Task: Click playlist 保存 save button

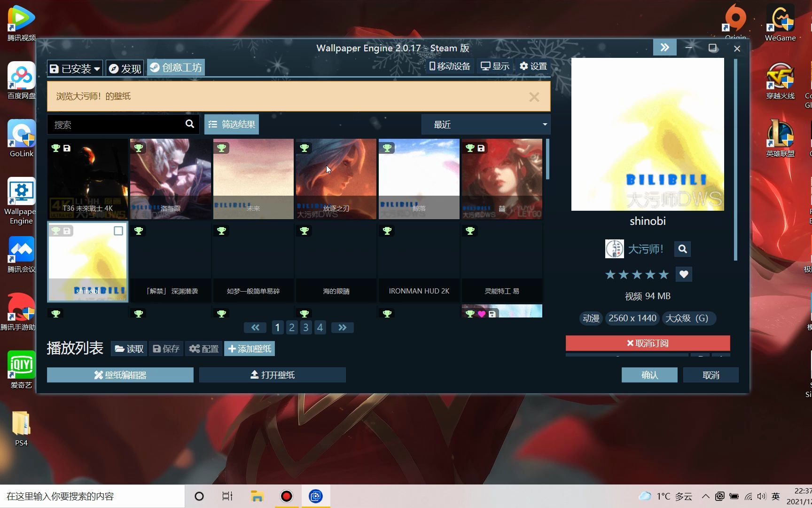Action: click(166, 349)
